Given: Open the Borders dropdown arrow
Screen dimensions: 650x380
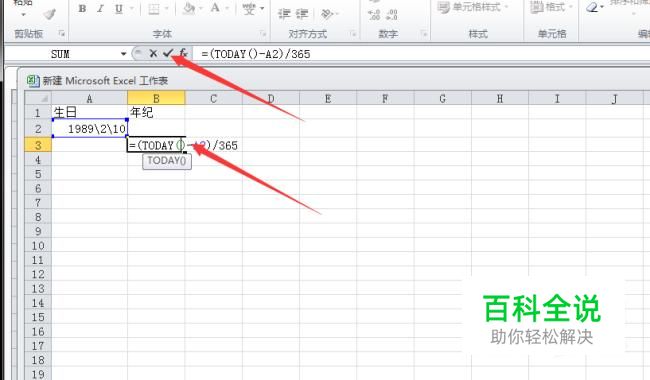Looking at the screenshot, I should pyautogui.click(x=167, y=9).
